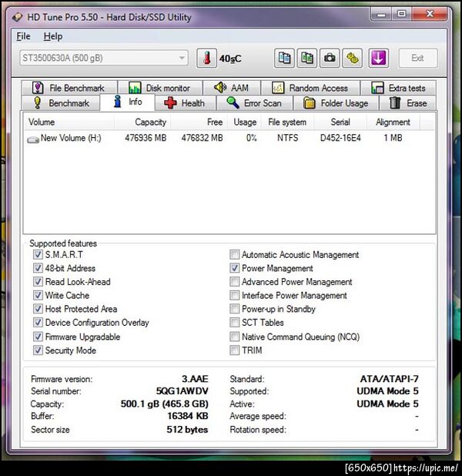Click the purple download arrow icon
The image size is (462, 476).
(379, 58)
